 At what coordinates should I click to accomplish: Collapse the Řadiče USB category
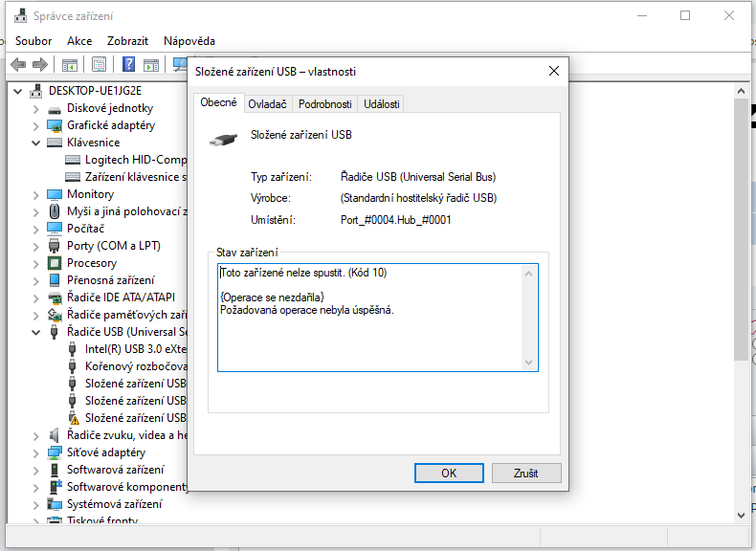pyautogui.click(x=36, y=332)
